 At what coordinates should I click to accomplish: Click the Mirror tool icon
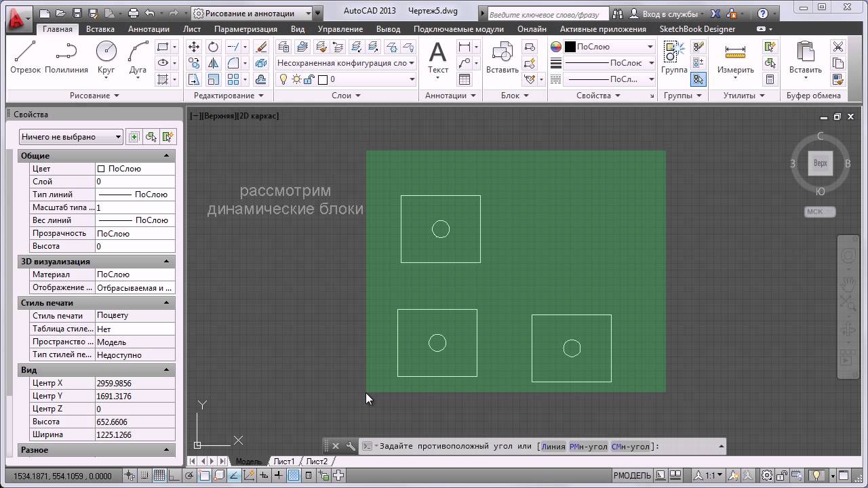(x=213, y=63)
